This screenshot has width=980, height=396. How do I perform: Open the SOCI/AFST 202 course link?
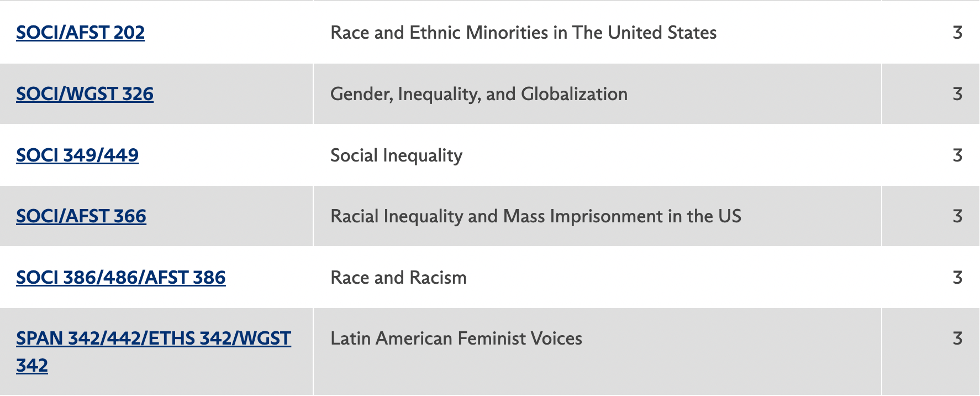pyautogui.click(x=80, y=33)
